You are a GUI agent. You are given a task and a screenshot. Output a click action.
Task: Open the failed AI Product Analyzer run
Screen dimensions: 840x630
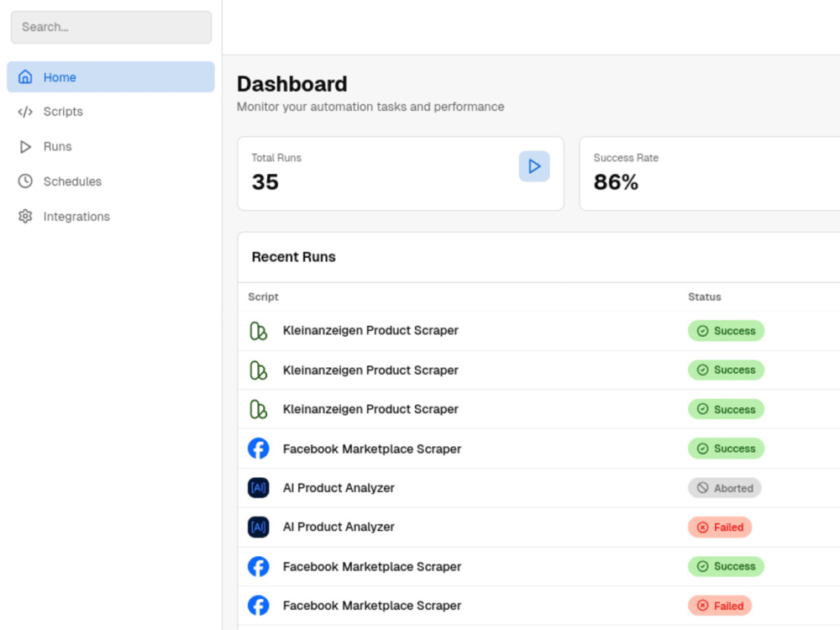pos(339,528)
